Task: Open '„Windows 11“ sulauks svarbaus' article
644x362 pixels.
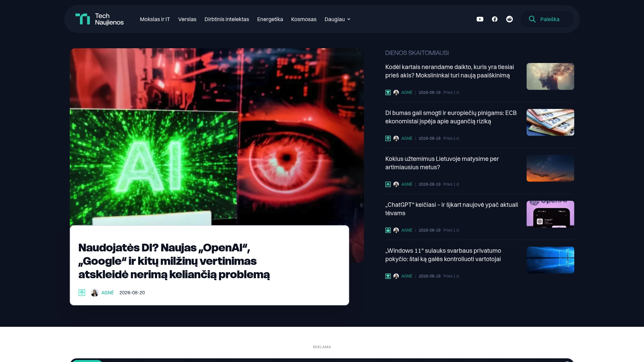Action: pyautogui.click(x=443, y=255)
